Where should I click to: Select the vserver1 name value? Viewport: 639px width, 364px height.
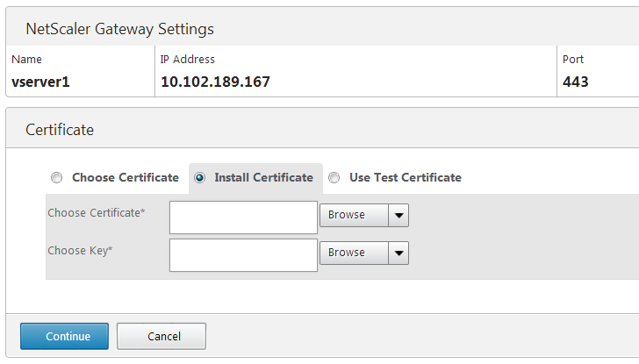coord(40,82)
